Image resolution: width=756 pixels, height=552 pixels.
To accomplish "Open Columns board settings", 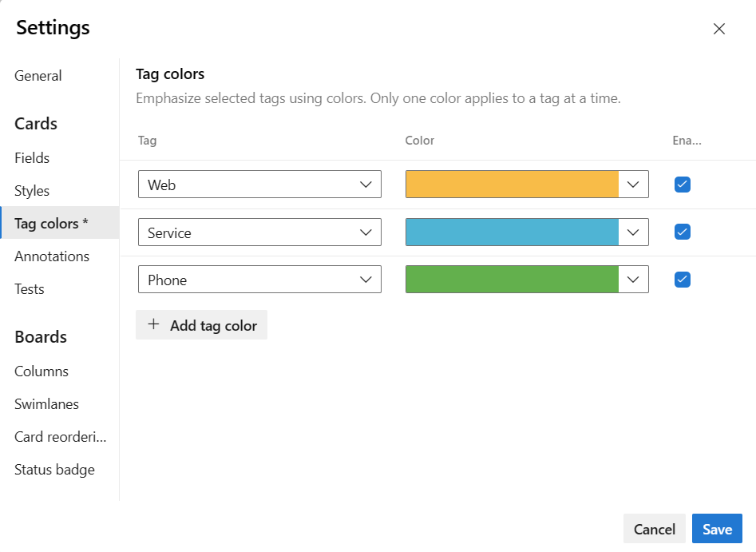I will pyautogui.click(x=42, y=371).
